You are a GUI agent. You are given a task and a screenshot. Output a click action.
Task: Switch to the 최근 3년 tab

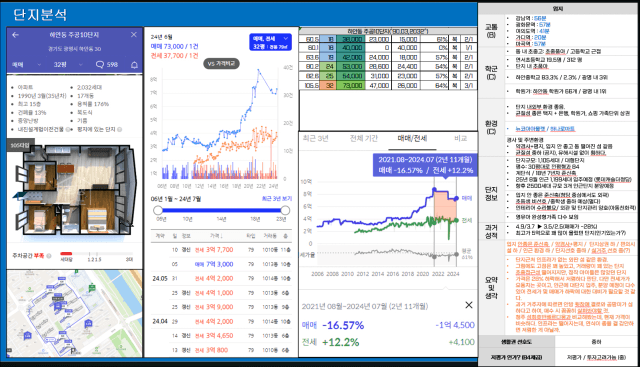(x=316, y=138)
